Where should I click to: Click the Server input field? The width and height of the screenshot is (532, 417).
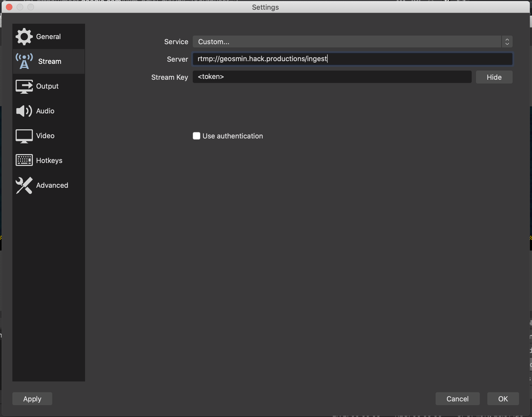pyautogui.click(x=352, y=58)
